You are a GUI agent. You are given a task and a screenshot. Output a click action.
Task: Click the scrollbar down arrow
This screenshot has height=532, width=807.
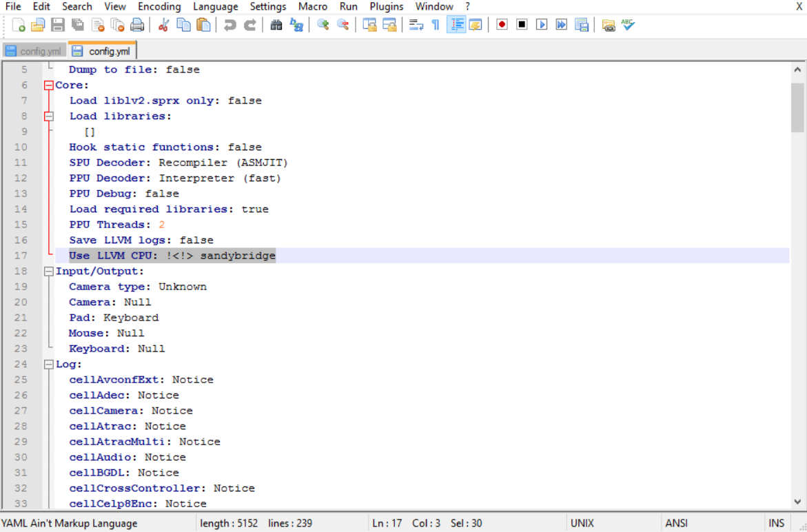tap(797, 502)
